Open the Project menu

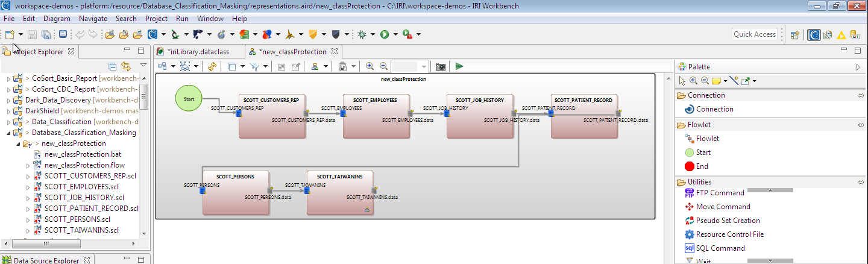click(x=156, y=19)
